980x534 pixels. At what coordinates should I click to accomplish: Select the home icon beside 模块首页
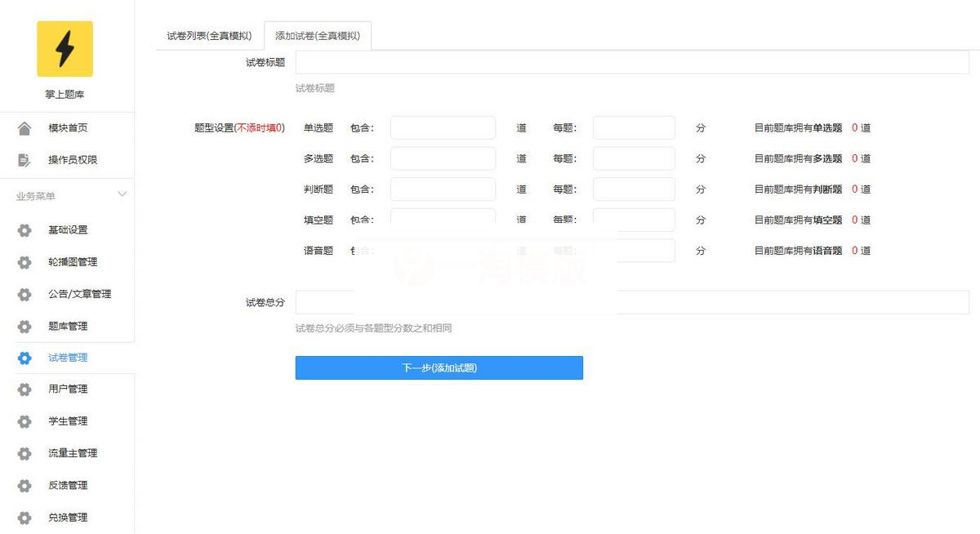point(24,127)
